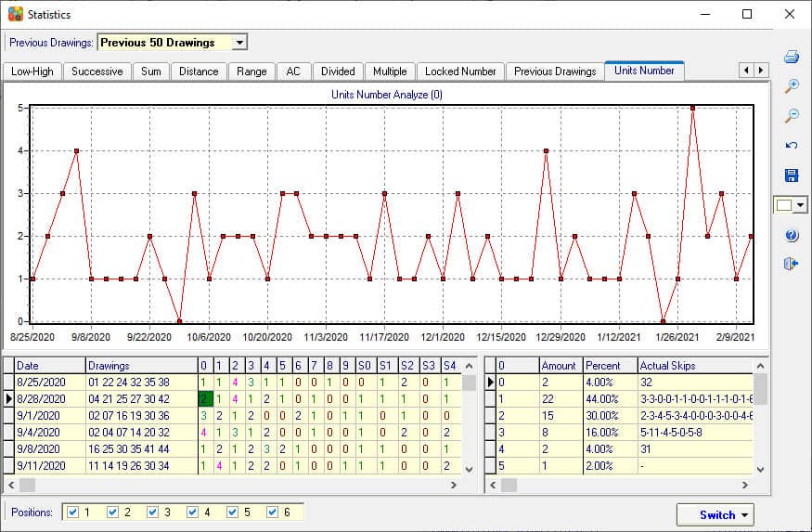Click the Save floppy disk icon
Screen dimensions: 812x532
click(792, 175)
